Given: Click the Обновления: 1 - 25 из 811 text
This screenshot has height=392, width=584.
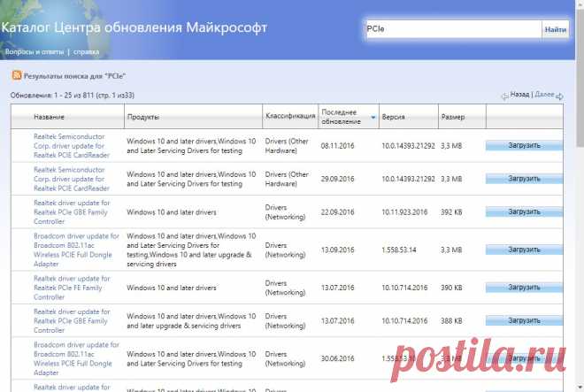Looking at the screenshot, I should tap(73, 96).
